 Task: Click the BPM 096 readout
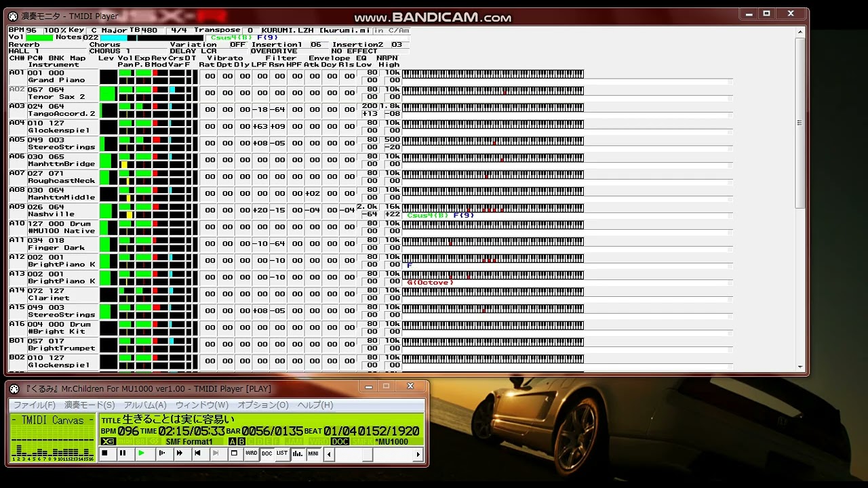click(120, 431)
